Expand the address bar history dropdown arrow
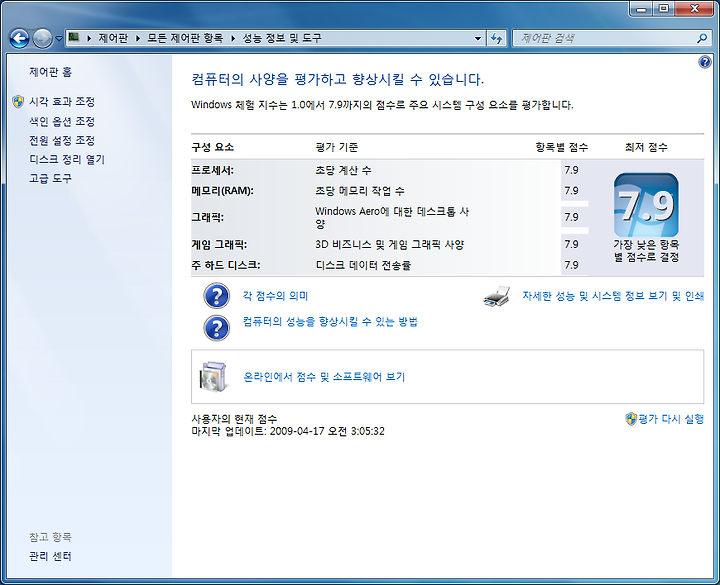 [x=478, y=38]
